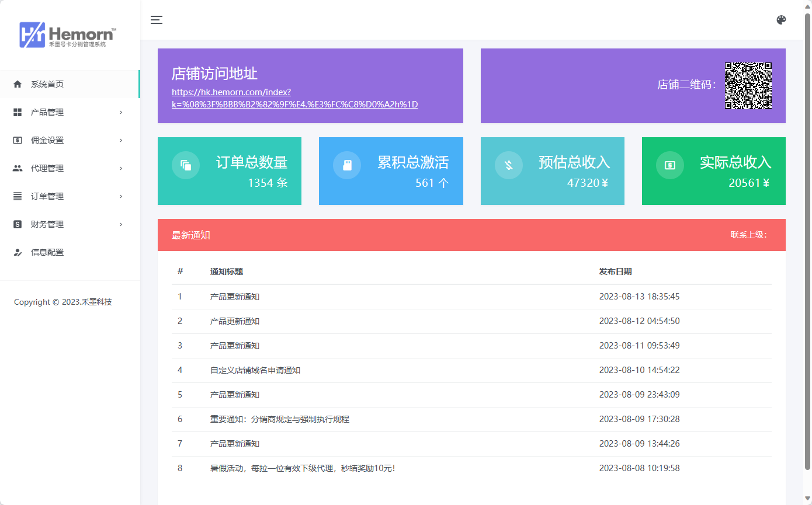Click the copy icon on 订单总数量 card

[x=186, y=165]
